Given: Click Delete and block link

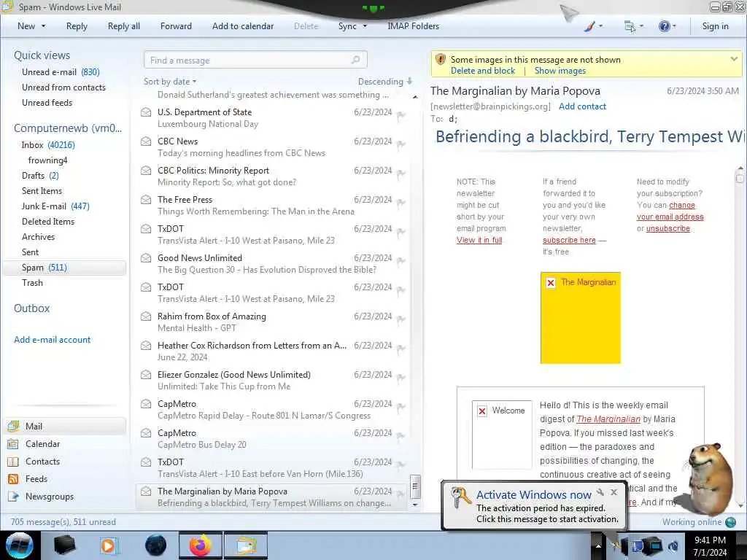Looking at the screenshot, I should tap(483, 71).
